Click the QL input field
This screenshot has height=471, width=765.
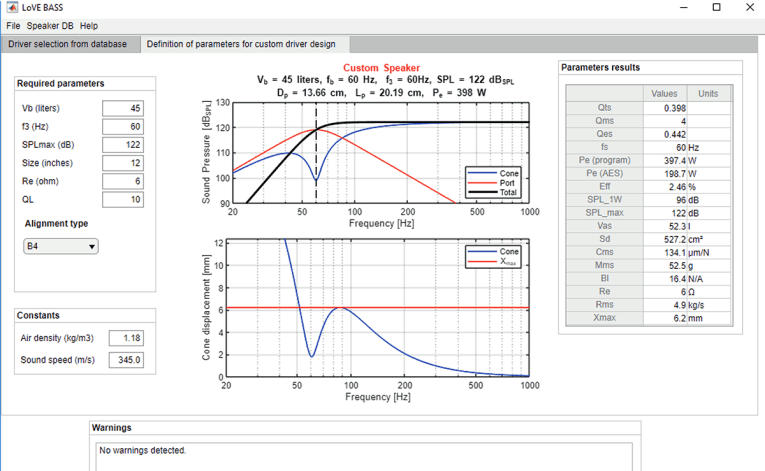pyautogui.click(x=123, y=199)
